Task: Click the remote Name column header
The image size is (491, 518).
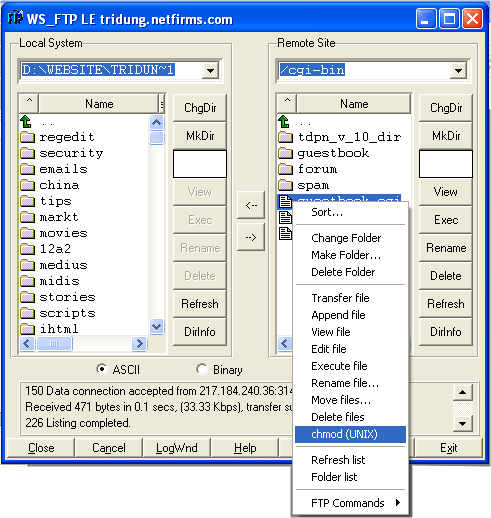Action: point(354,104)
